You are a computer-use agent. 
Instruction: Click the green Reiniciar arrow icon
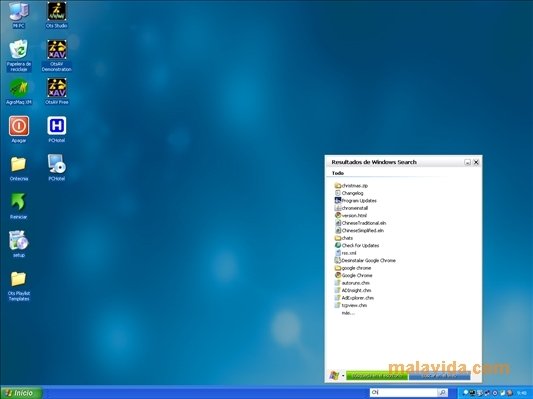click(x=19, y=206)
